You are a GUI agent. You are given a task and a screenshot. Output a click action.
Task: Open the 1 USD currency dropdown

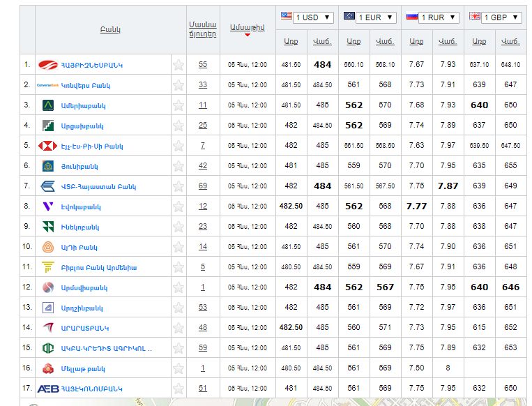point(313,17)
